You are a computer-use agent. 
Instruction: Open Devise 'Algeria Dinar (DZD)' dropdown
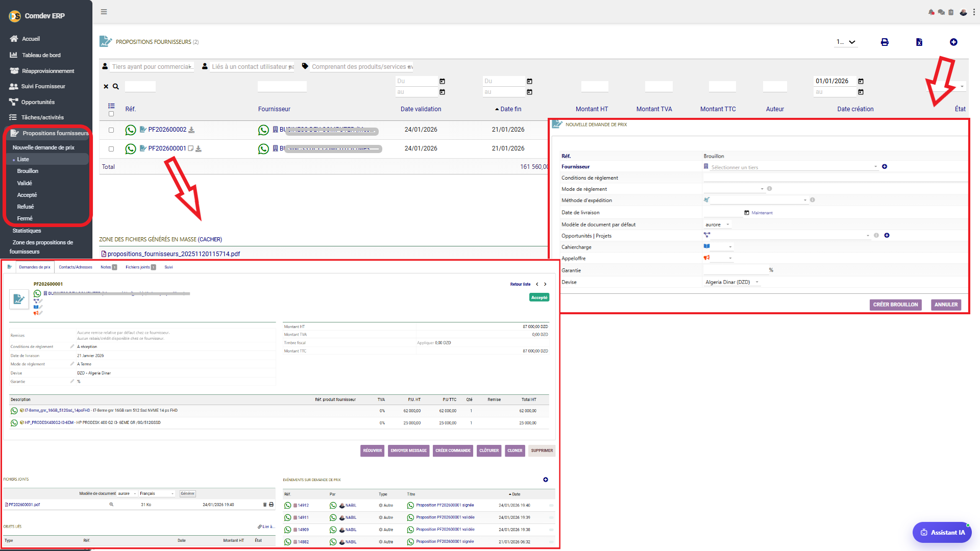(732, 282)
